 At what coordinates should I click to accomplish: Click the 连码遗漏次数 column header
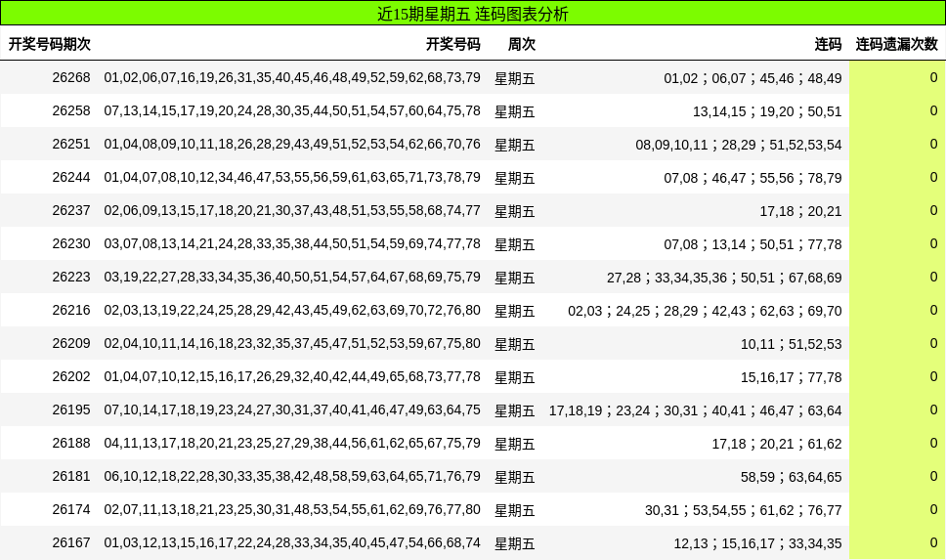(896, 44)
